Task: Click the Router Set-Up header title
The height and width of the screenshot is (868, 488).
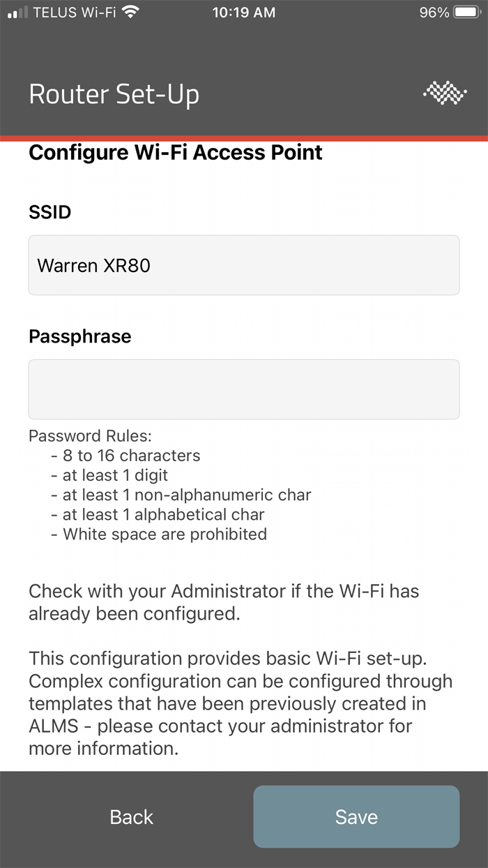Action: (x=114, y=94)
